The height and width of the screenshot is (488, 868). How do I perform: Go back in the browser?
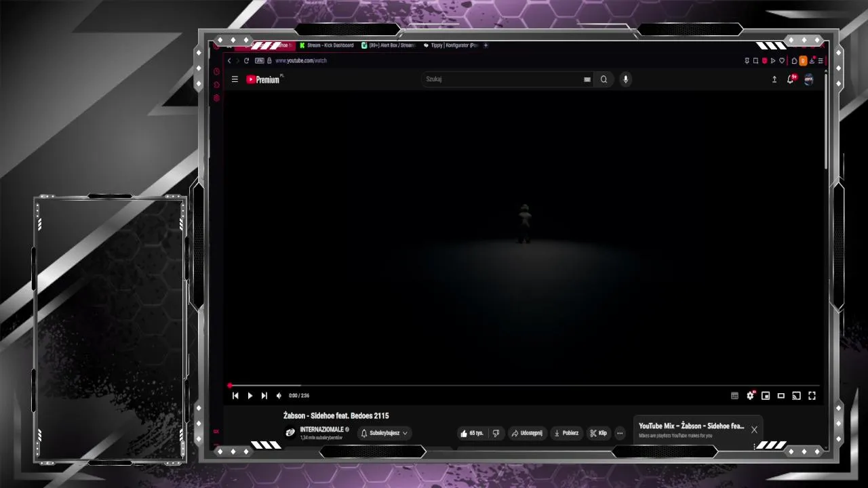pyautogui.click(x=229, y=61)
